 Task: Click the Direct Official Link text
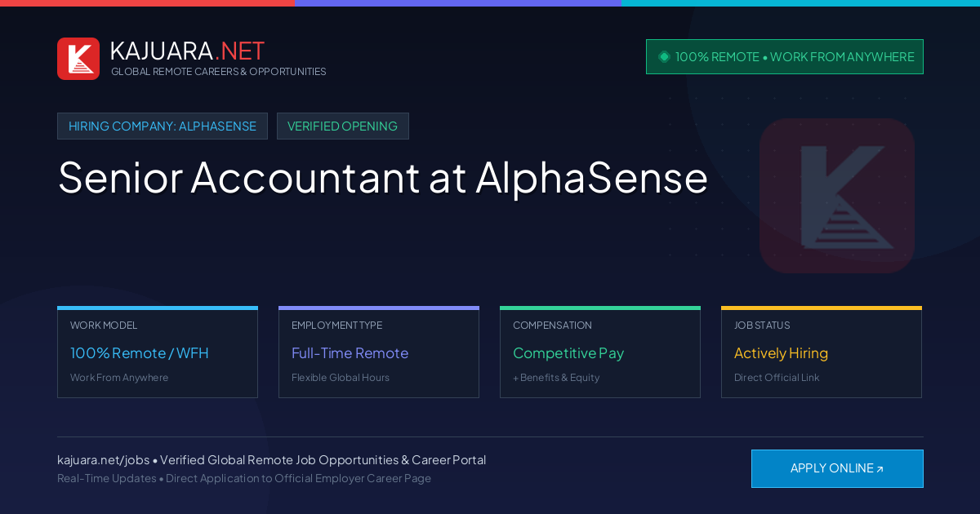click(x=777, y=378)
